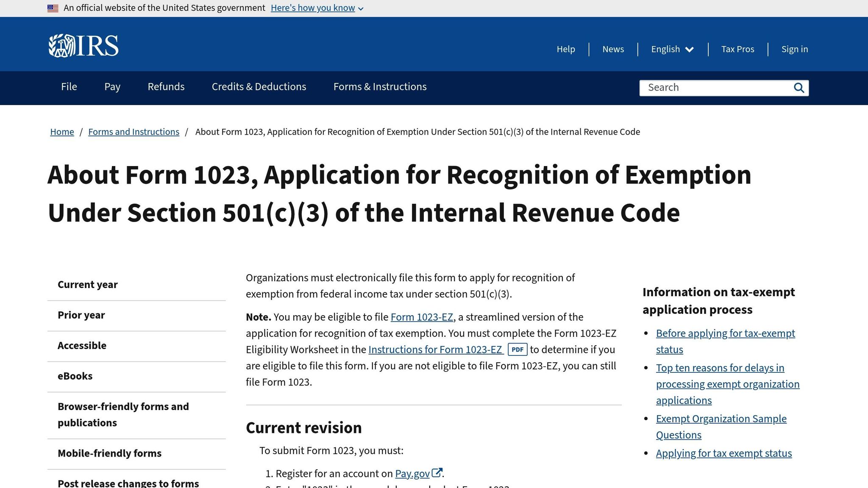Open the Form 1023-EZ link

(x=421, y=317)
